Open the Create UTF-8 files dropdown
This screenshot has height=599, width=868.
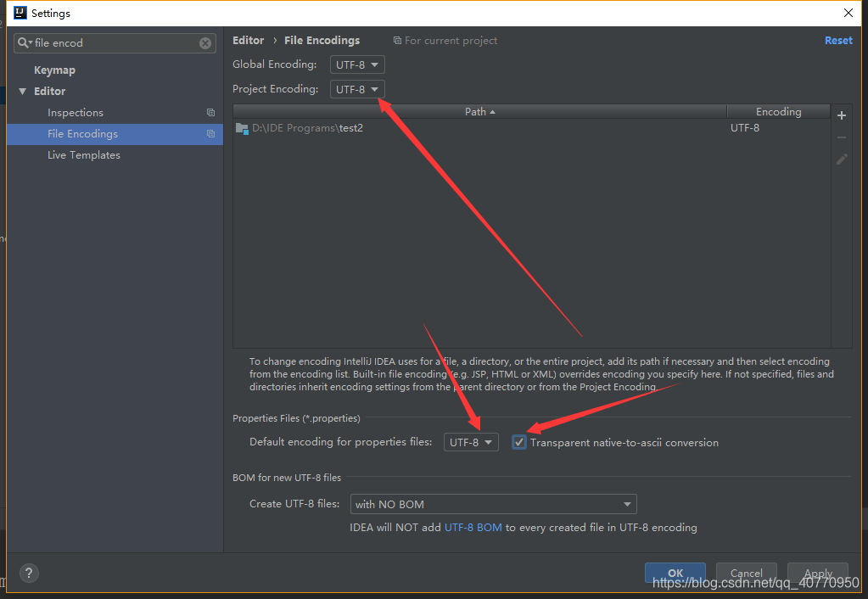point(493,504)
